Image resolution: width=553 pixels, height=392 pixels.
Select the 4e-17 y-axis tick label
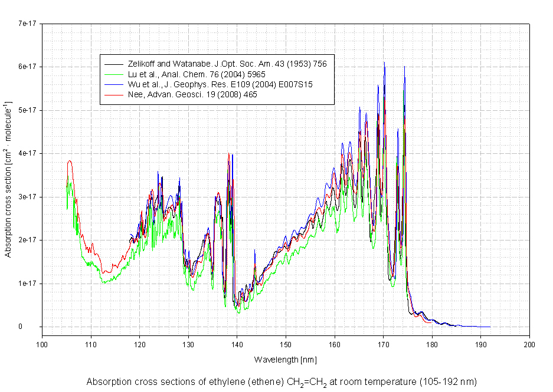click(28, 153)
